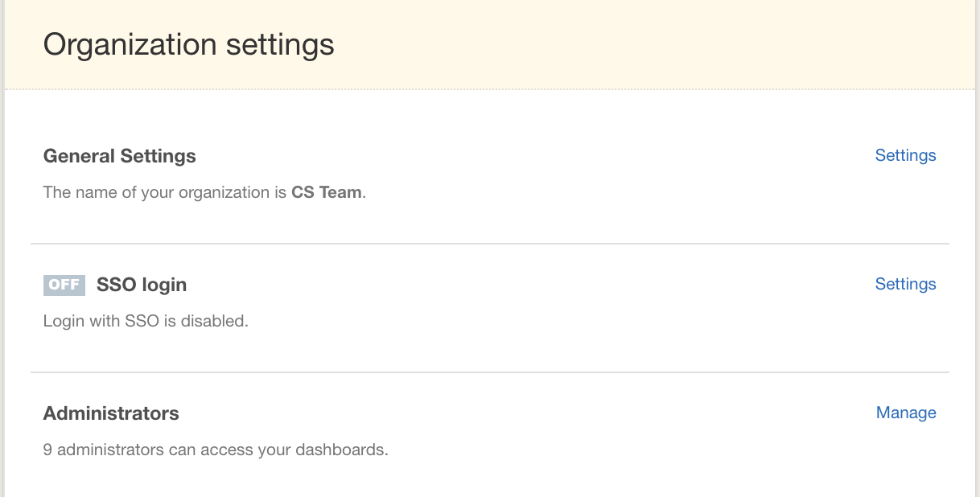
Task: Select the Administrators section heading
Action: (x=111, y=413)
